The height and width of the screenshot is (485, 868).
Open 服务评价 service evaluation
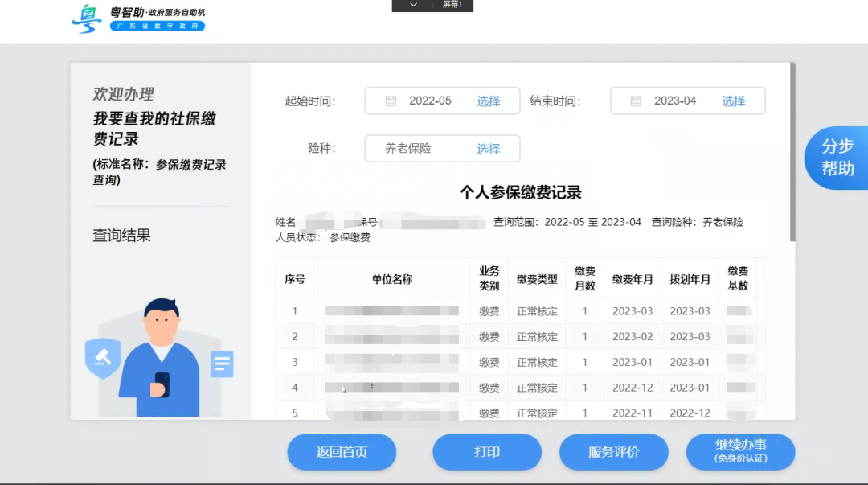pos(614,452)
